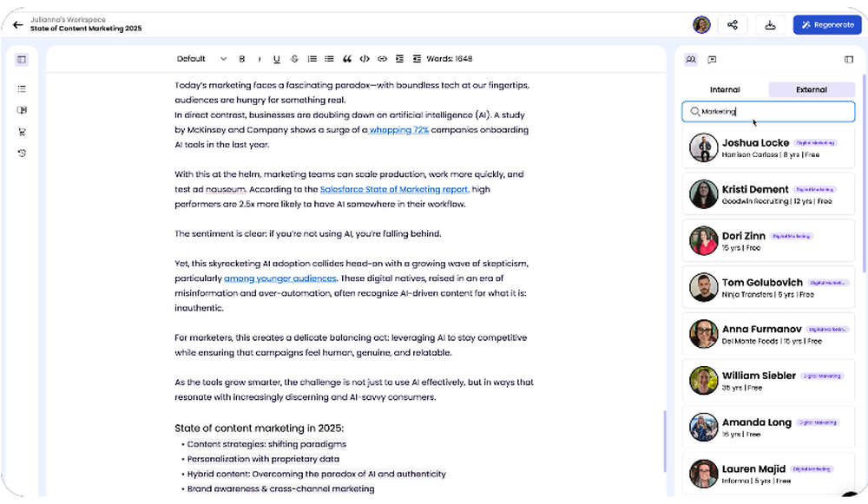Select Anna Furmanov from the expert list
868x504 pixels.
pyautogui.click(x=768, y=334)
